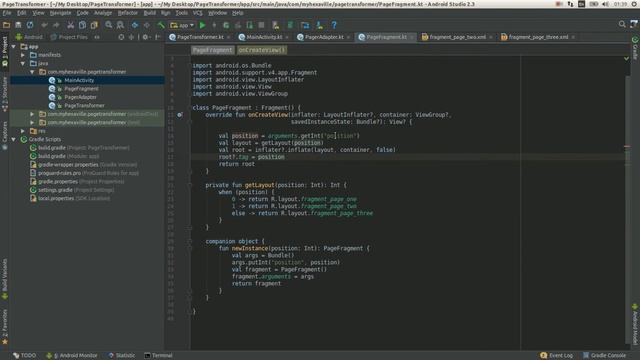The width and height of the screenshot is (640, 360).
Task: Click the Replace icon in toolbar
Action: (120, 25)
